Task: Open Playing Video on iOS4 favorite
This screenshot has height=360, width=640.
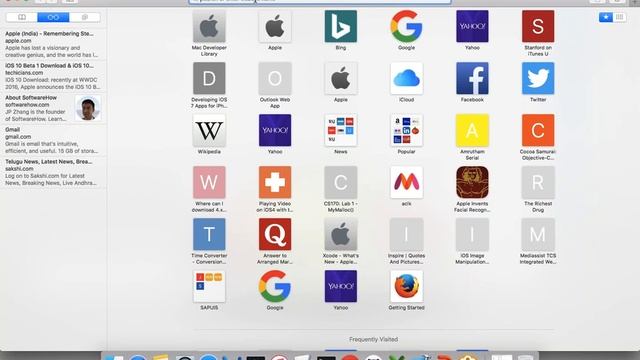Action: pyautogui.click(x=275, y=182)
